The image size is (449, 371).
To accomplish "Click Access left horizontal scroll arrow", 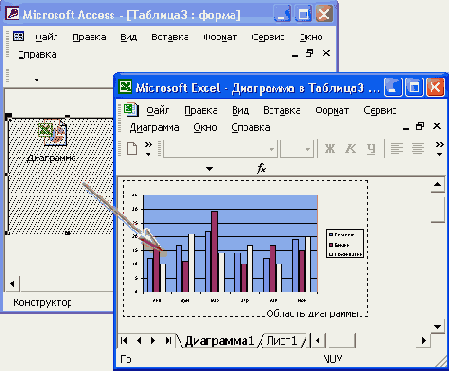I will click(x=12, y=284).
